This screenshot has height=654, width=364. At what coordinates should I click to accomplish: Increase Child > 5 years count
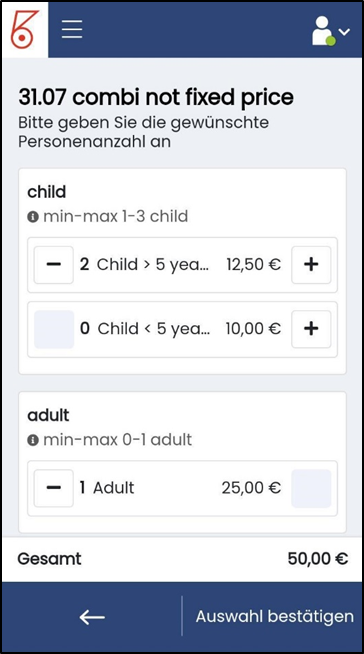pos(311,265)
